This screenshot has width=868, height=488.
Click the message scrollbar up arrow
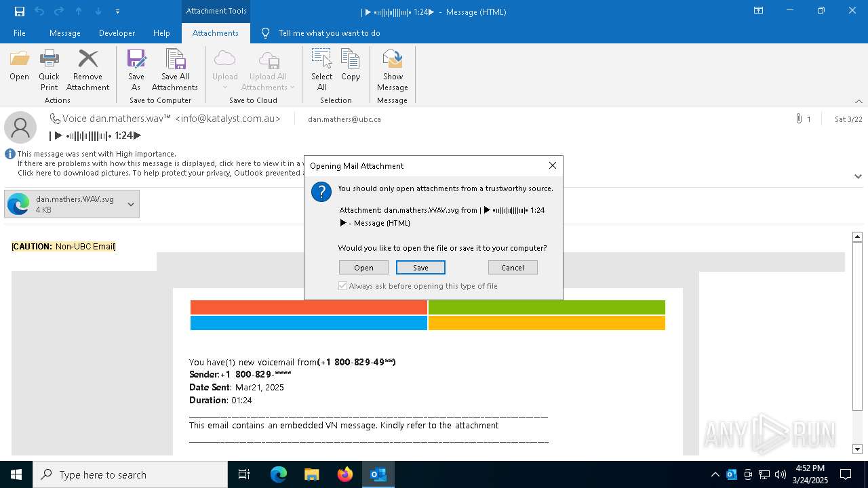pyautogui.click(x=857, y=237)
